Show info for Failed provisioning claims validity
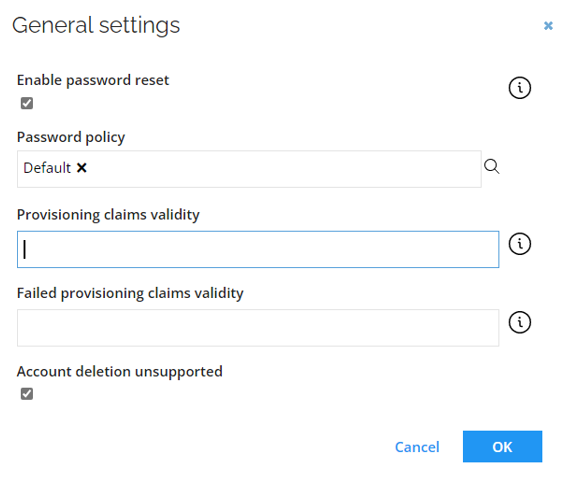 coord(519,322)
